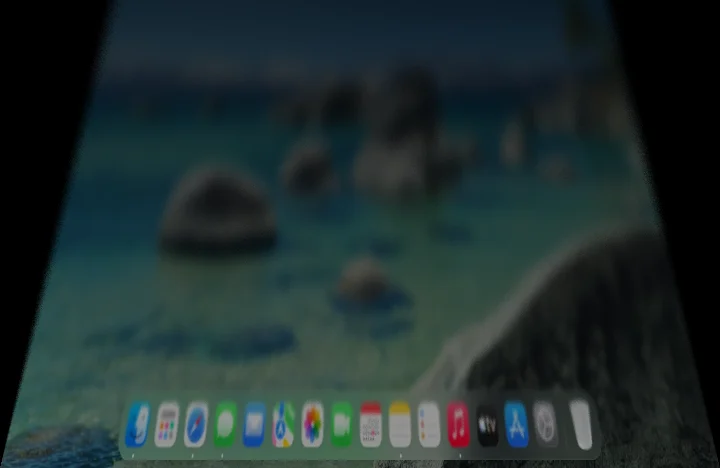
Task: Open the Notes app
Action: coord(400,424)
